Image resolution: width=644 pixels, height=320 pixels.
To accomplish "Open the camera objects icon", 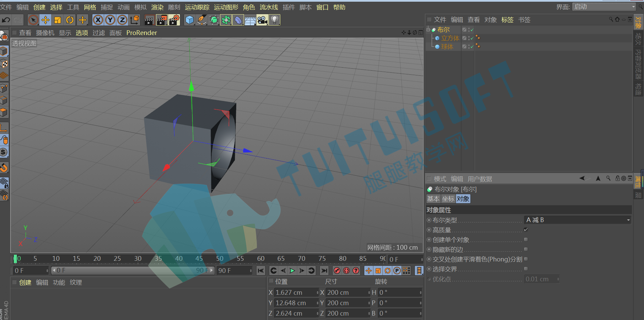I will [x=262, y=20].
